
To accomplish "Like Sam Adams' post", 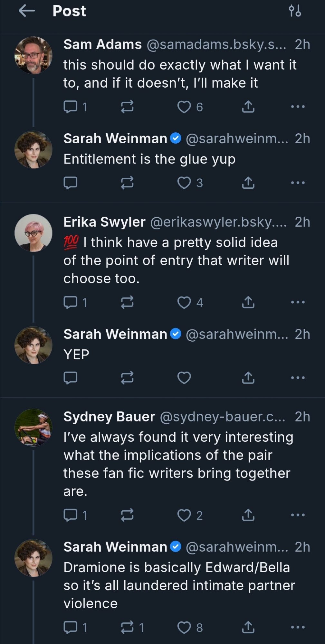I will [x=184, y=107].
